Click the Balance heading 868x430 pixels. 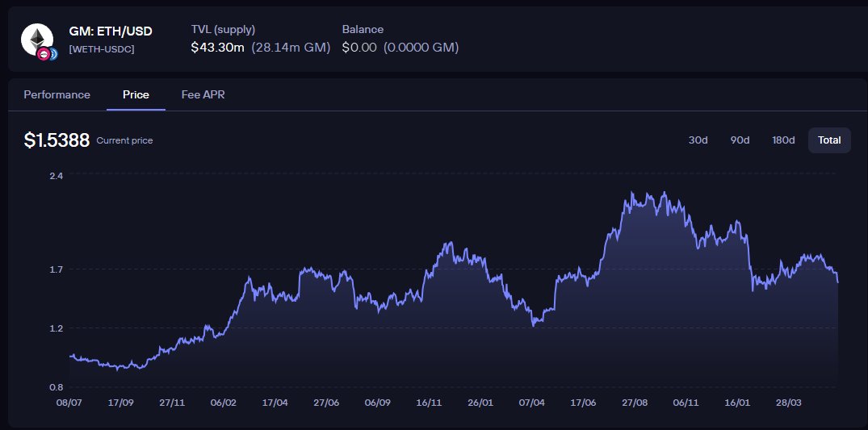tap(363, 29)
